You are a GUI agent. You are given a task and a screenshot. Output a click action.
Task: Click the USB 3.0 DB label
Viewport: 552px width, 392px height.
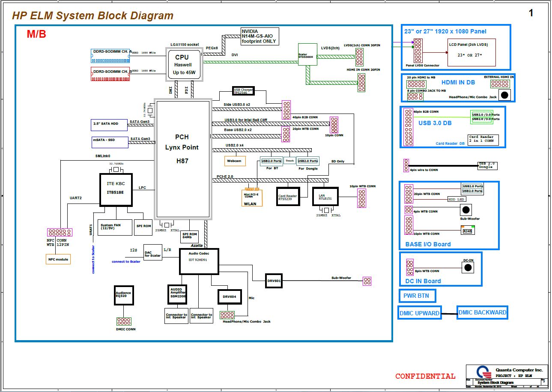tap(435, 123)
